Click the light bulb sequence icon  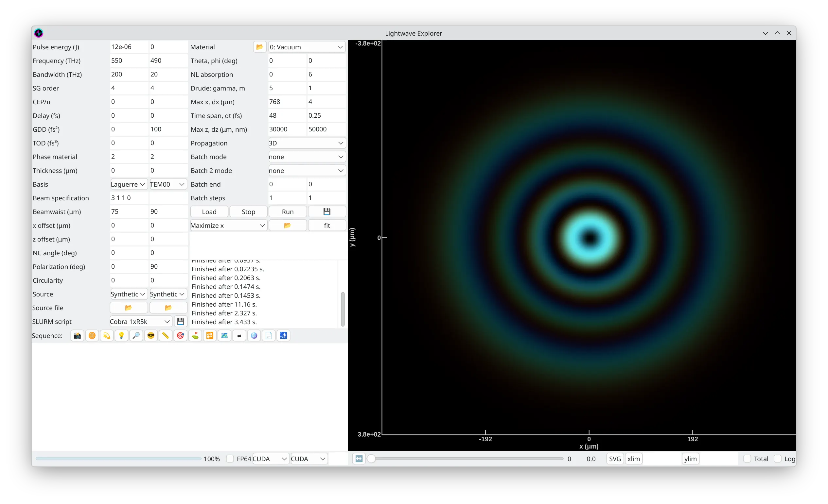121,335
